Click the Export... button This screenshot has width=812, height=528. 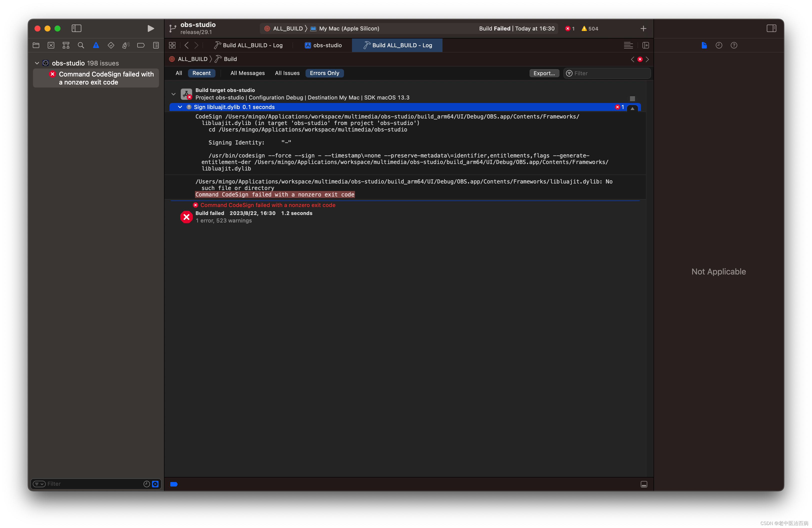(544, 73)
